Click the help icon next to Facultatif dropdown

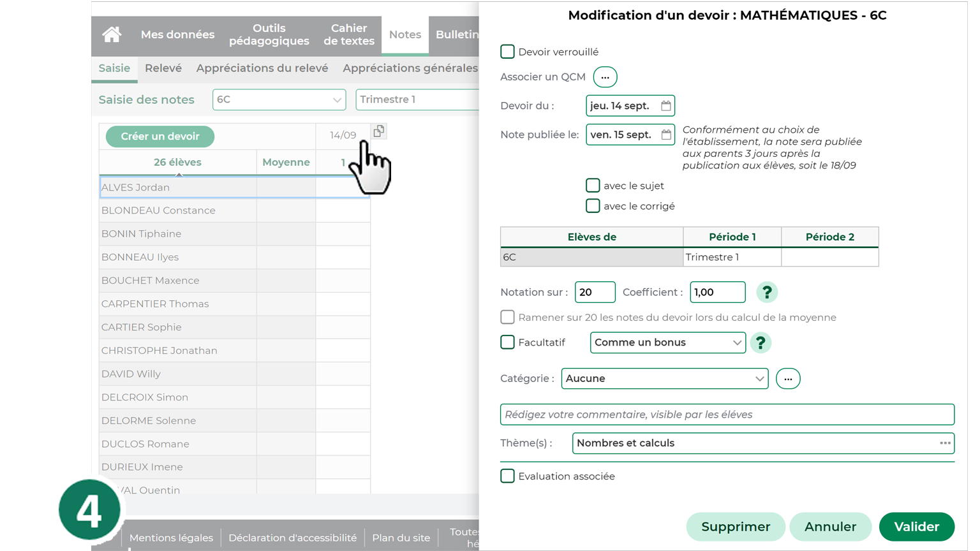[761, 342]
